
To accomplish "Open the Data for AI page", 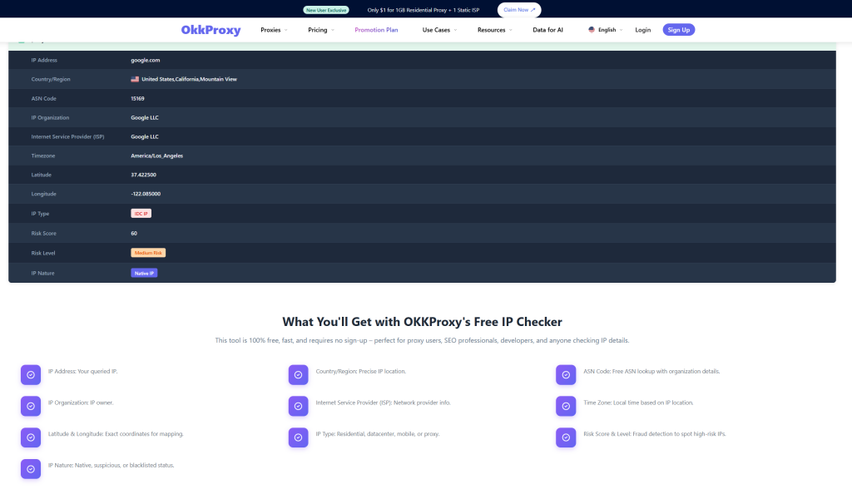I will 548,29.
